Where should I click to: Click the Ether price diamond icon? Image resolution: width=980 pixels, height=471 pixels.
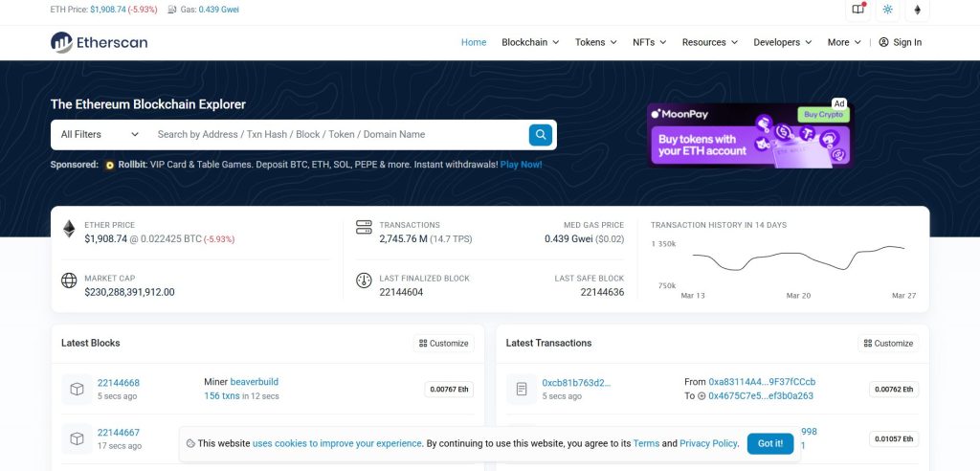click(69, 229)
